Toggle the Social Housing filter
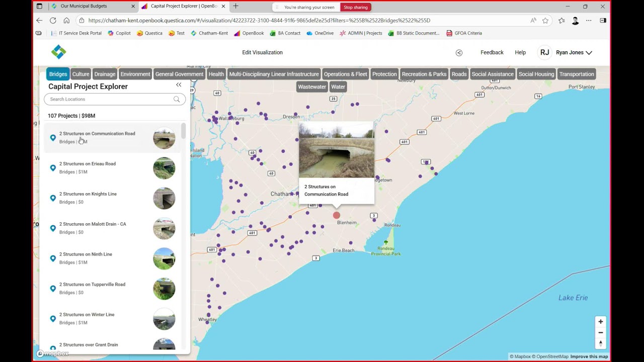Viewport: 644px width, 362px height. [x=536, y=74]
